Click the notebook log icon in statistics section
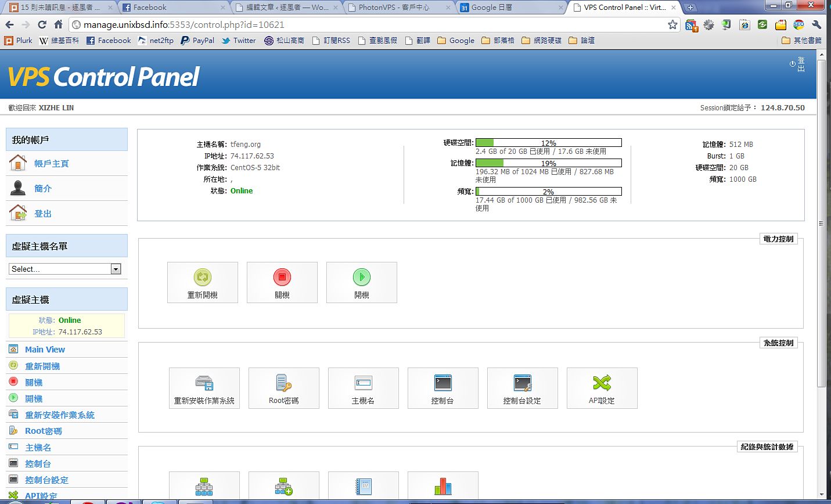 click(364, 487)
